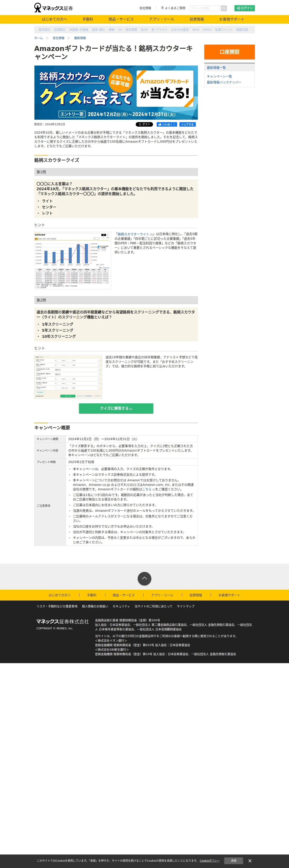The height and width of the screenshot is (868, 289).
Task: Open 最新情報バックナンバー sidebar link
Action: [x=224, y=82]
